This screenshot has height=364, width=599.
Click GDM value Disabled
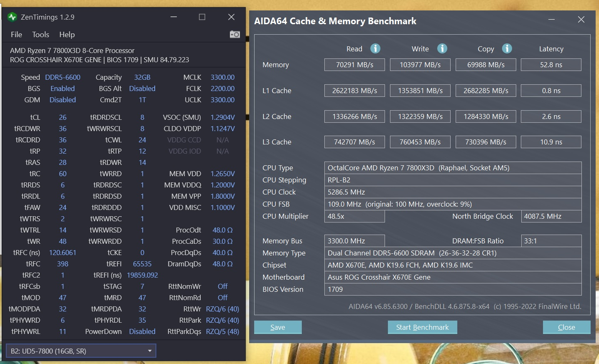pos(63,100)
